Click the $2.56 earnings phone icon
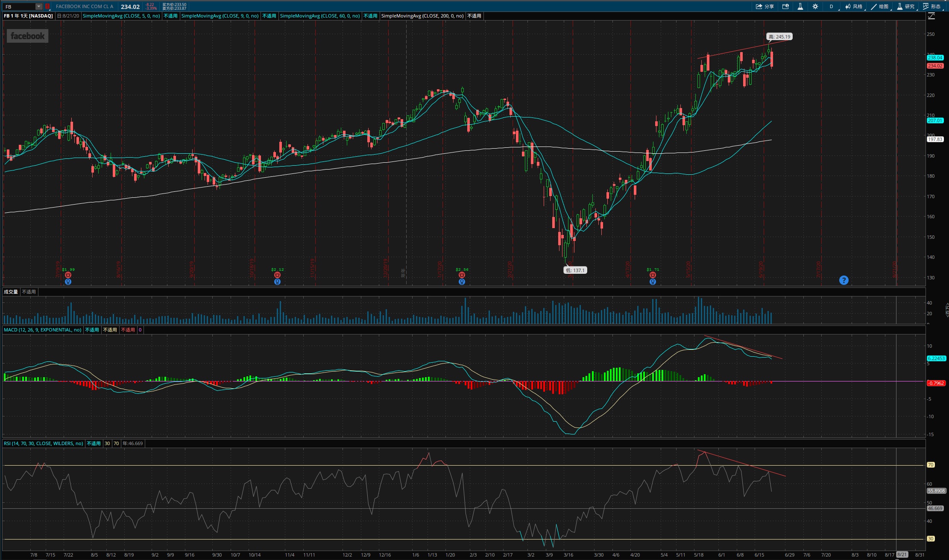The height and width of the screenshot is (560, 949). click(x=462, y=275)
